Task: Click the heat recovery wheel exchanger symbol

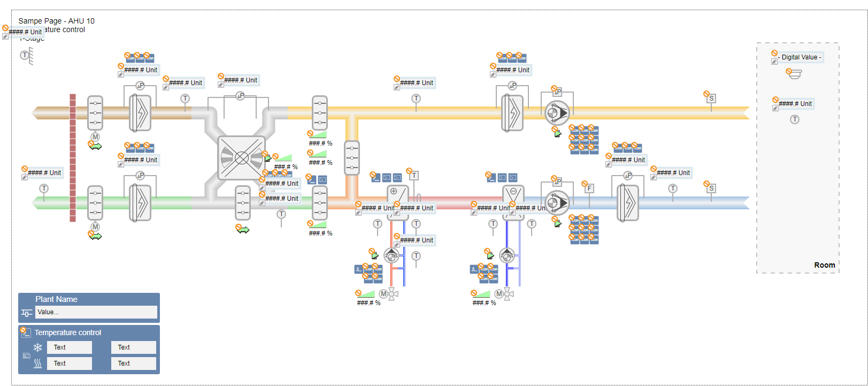Action: 242,158
